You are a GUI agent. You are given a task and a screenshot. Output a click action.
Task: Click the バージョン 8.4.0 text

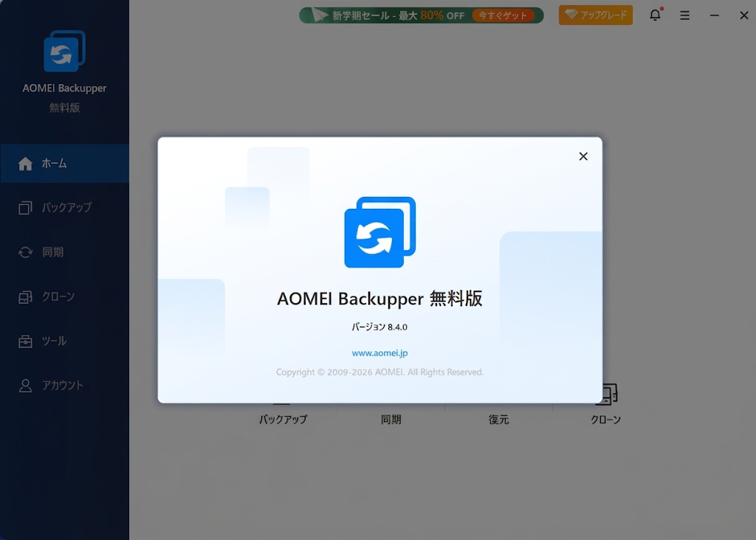coord(379,327)
